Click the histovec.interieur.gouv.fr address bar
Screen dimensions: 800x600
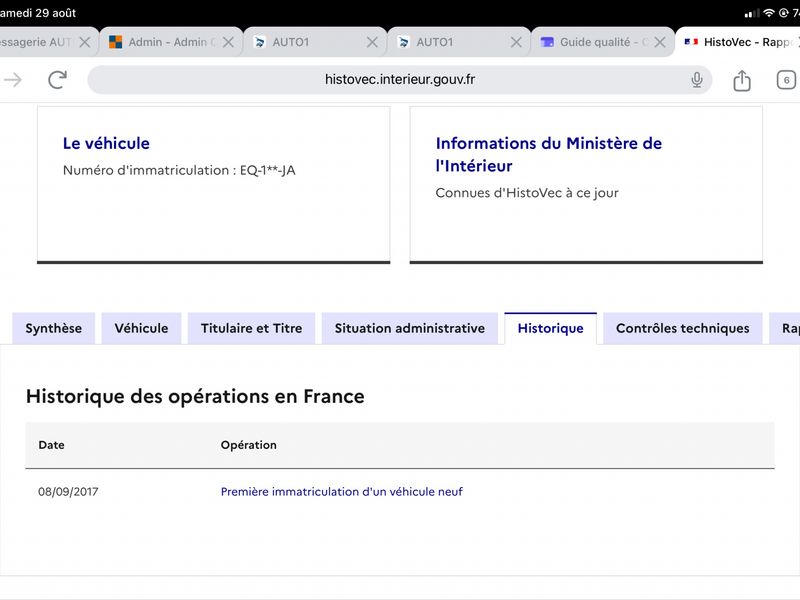click(x=399, y=80)
